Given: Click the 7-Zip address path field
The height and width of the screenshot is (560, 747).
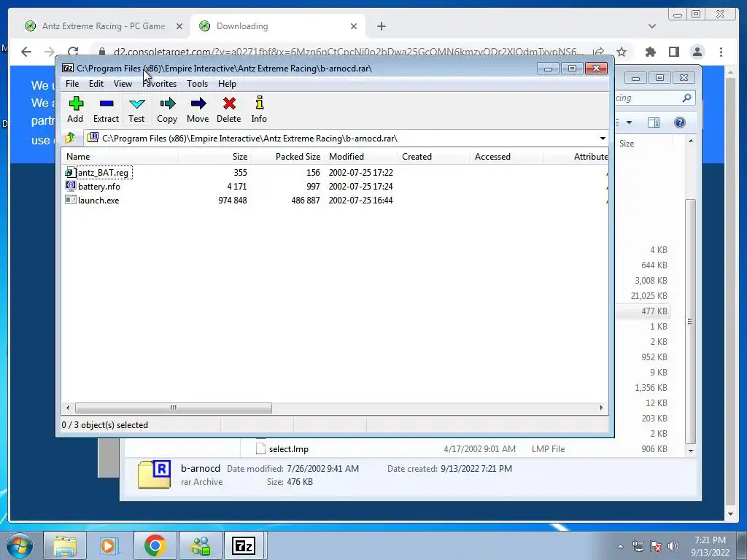Looking at the screenshot, I should click(x=341, y=139).
